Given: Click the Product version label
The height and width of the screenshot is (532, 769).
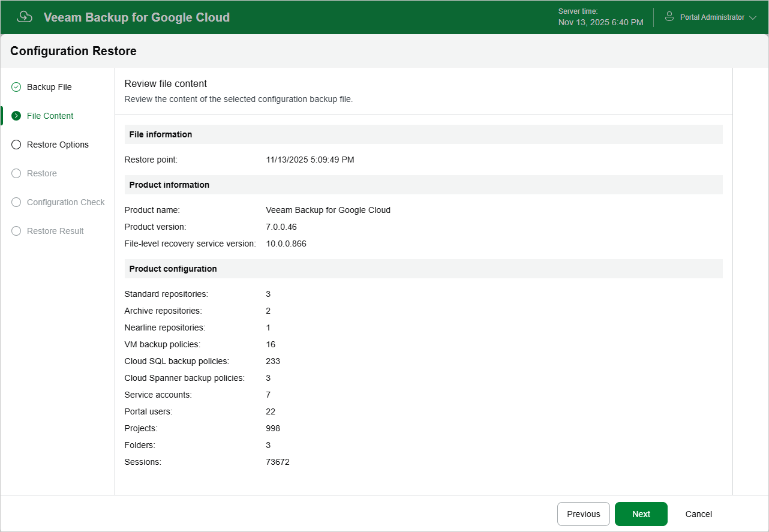Looking at the screenshot, I should pos(155,227).
